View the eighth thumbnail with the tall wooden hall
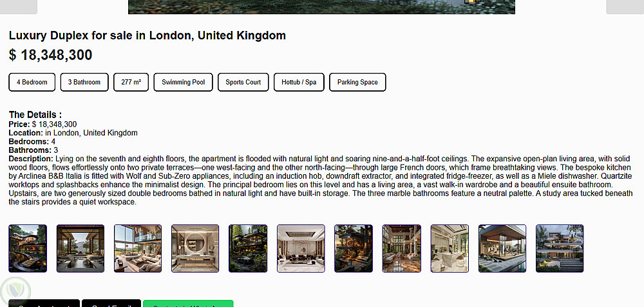The image size is (644, 307). point(402,248)
